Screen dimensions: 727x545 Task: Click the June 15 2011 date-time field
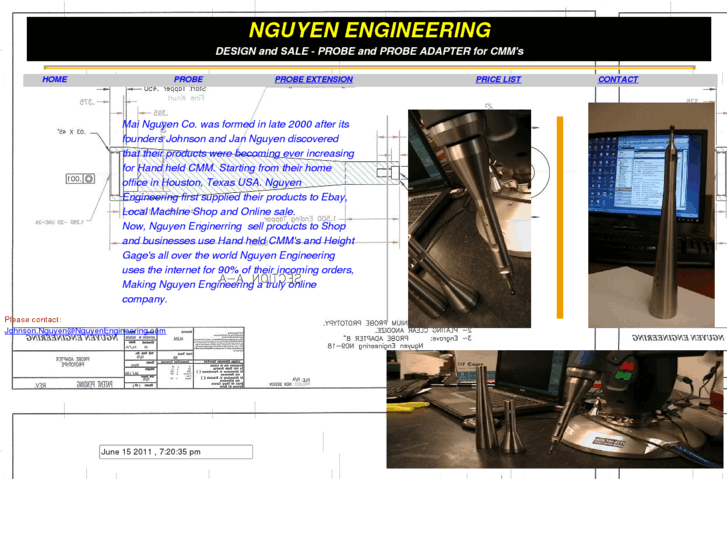tap(176, 452)
